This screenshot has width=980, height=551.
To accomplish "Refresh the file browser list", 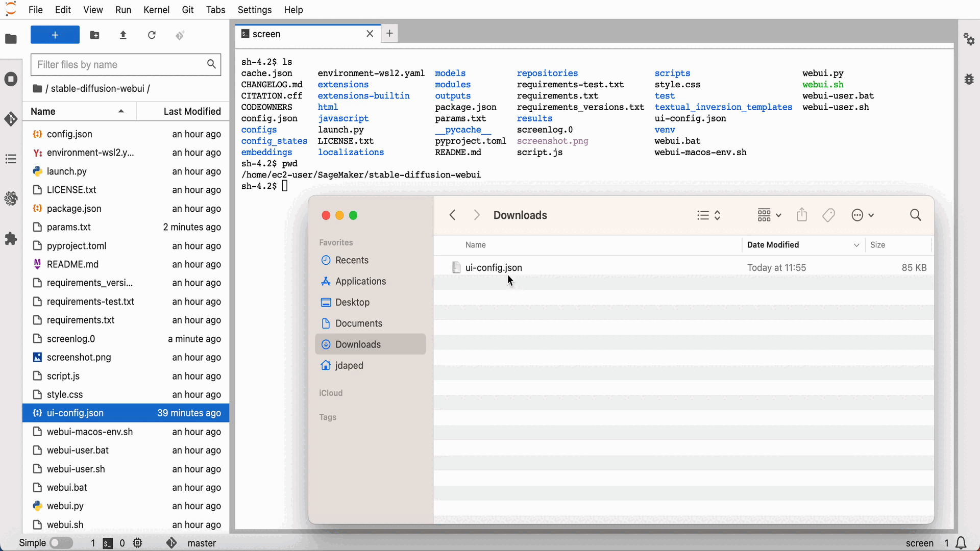I will 152,35.
